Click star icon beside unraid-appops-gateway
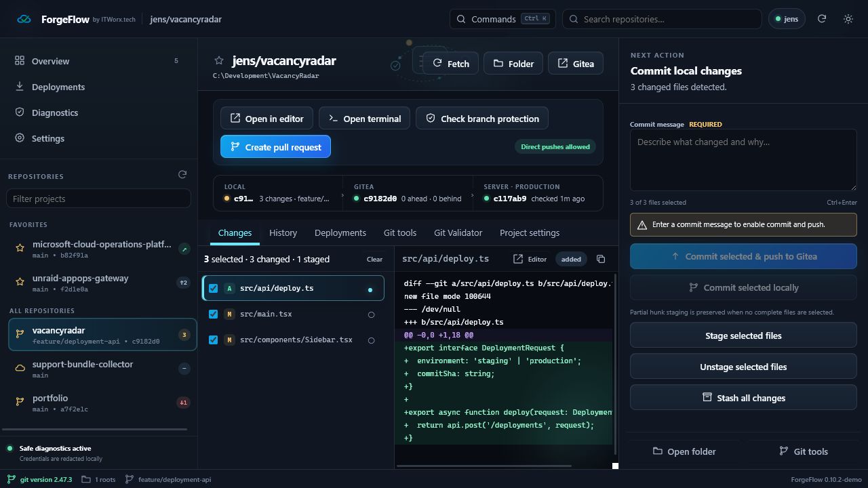The image size is (868, 488). point(20,282)
